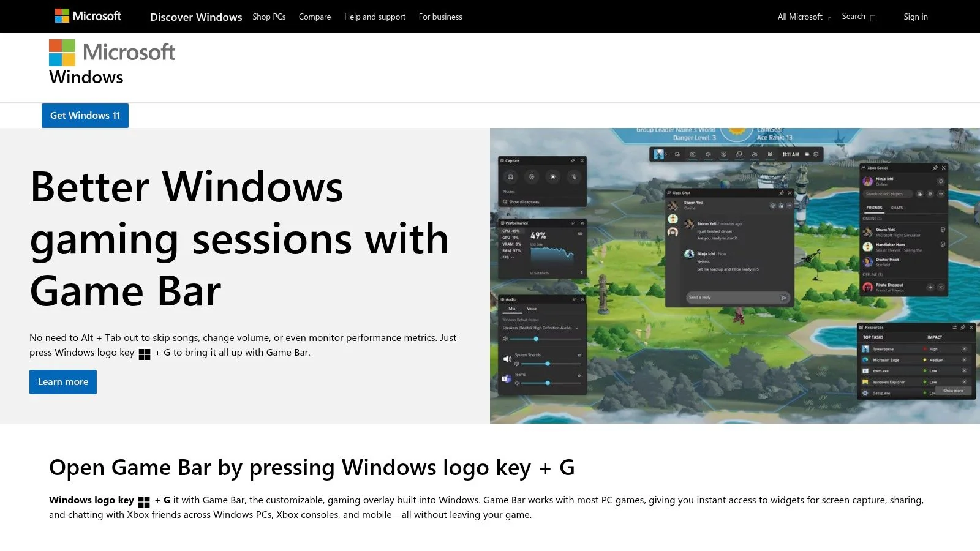Open Help and support
The height and width of the screenshot is (551, 980).
(x=375, y=17)
